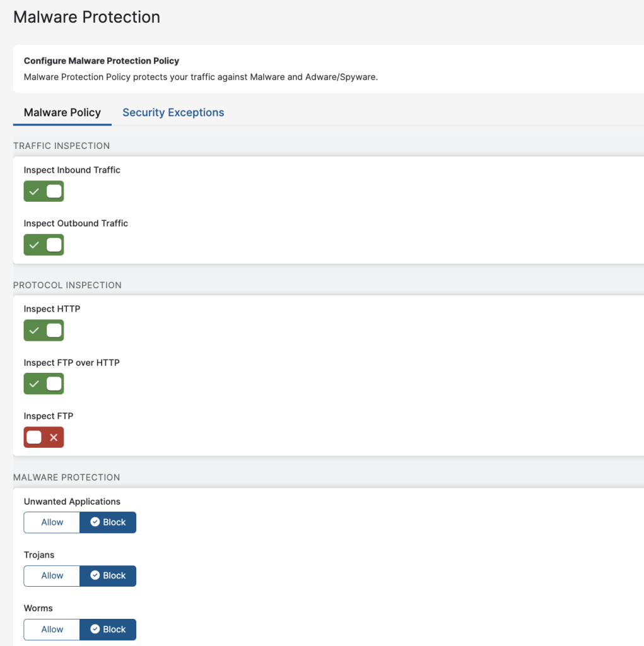Disable Inspect FTP over HTTP switch
The height and width of the screenshot is (646, 644).
coord(44,384)
